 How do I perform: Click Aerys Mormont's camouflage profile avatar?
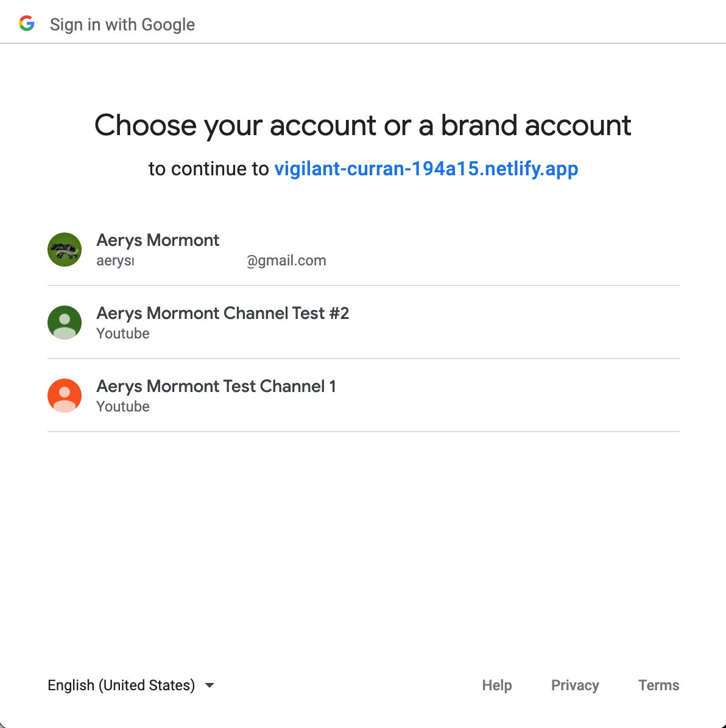[65, 250]
